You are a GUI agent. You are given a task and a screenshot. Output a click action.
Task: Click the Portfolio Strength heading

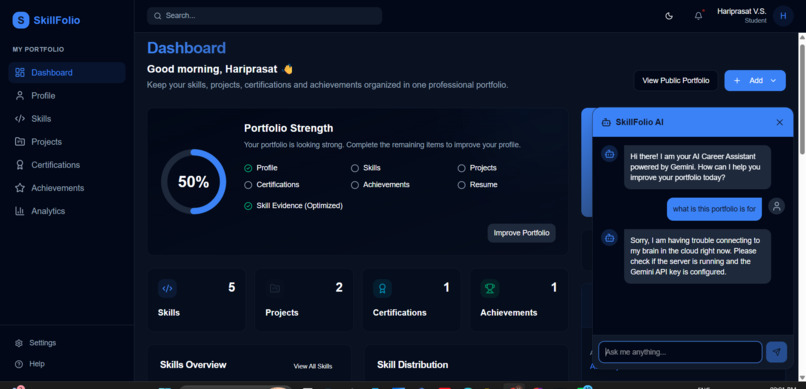288,128
